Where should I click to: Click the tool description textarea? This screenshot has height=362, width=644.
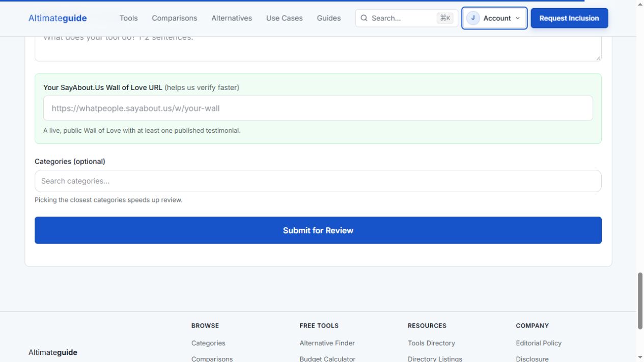318,48
